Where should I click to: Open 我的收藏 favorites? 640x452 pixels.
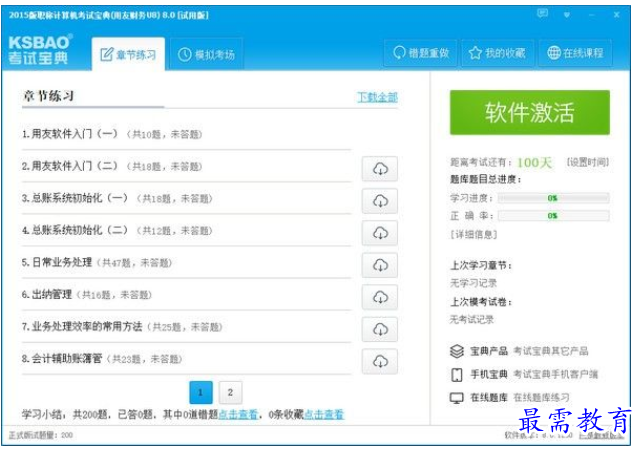497,53
